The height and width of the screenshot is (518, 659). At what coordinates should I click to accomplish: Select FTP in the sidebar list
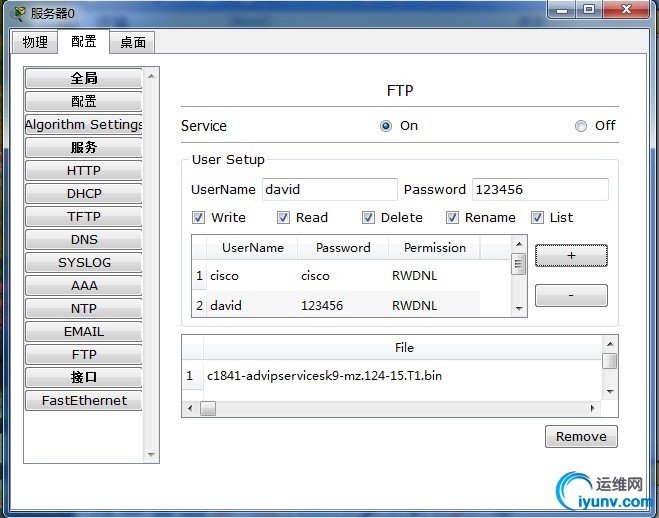pyautogui.click(x=84, y=355)
